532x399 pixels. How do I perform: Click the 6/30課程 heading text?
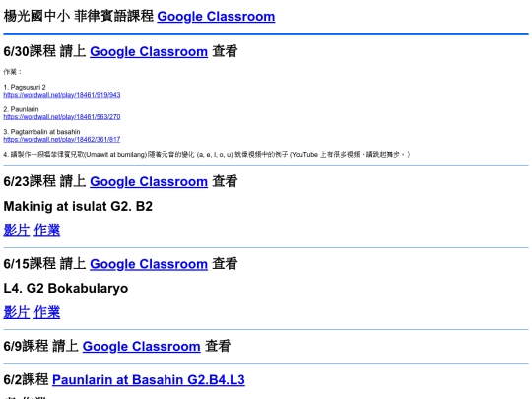30,51
